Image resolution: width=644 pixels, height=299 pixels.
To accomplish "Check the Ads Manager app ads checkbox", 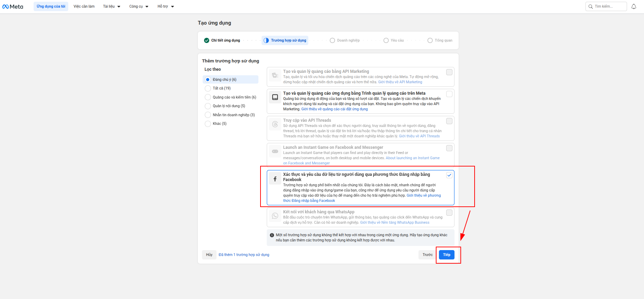I will click(x=449, y=94).
